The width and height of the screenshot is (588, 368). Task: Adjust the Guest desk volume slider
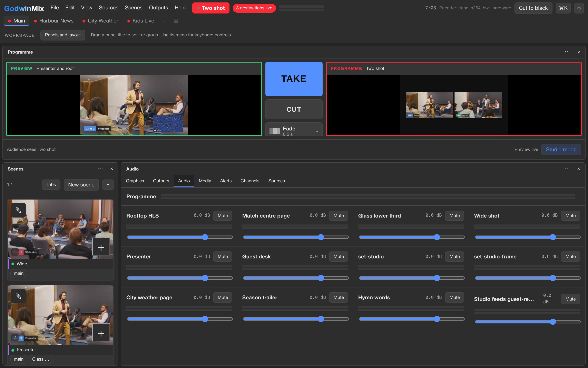pos(296,278)
